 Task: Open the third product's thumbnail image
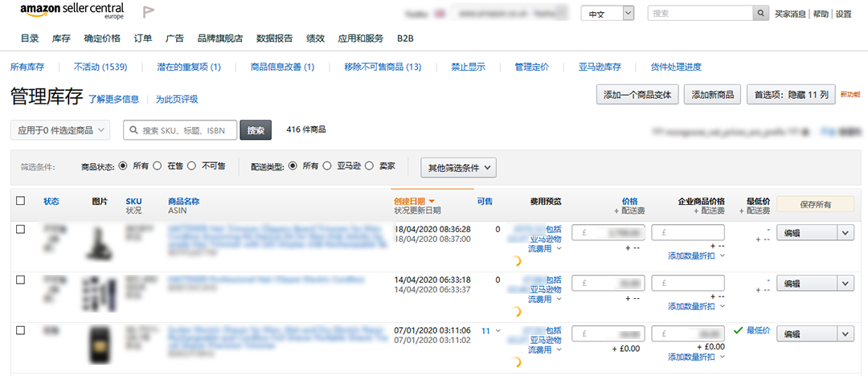99,345
